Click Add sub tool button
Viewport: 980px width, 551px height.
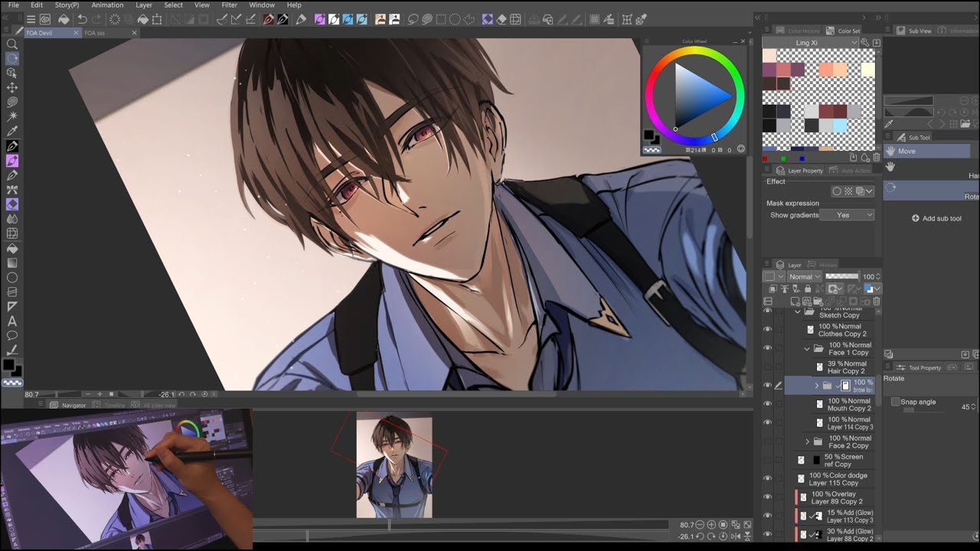tap(936, 218)
